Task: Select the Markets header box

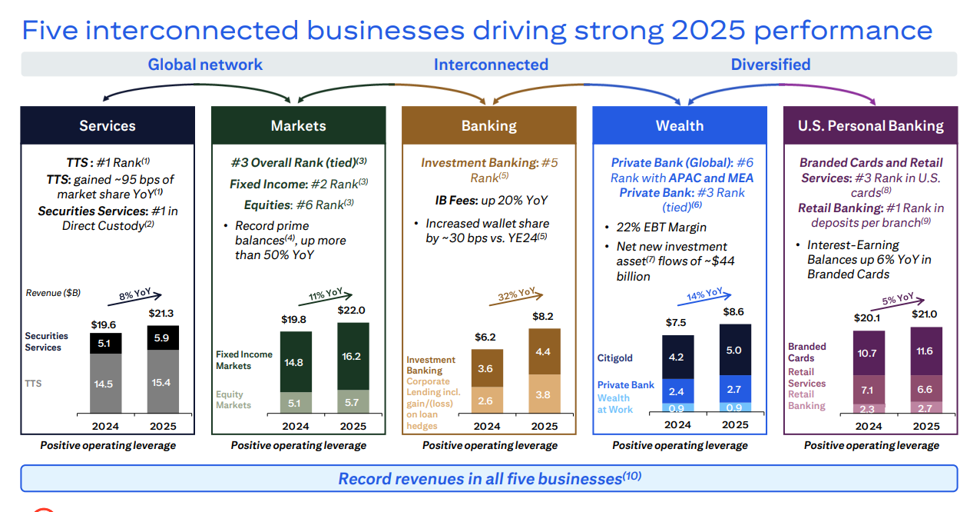Action: click(298, 126)
